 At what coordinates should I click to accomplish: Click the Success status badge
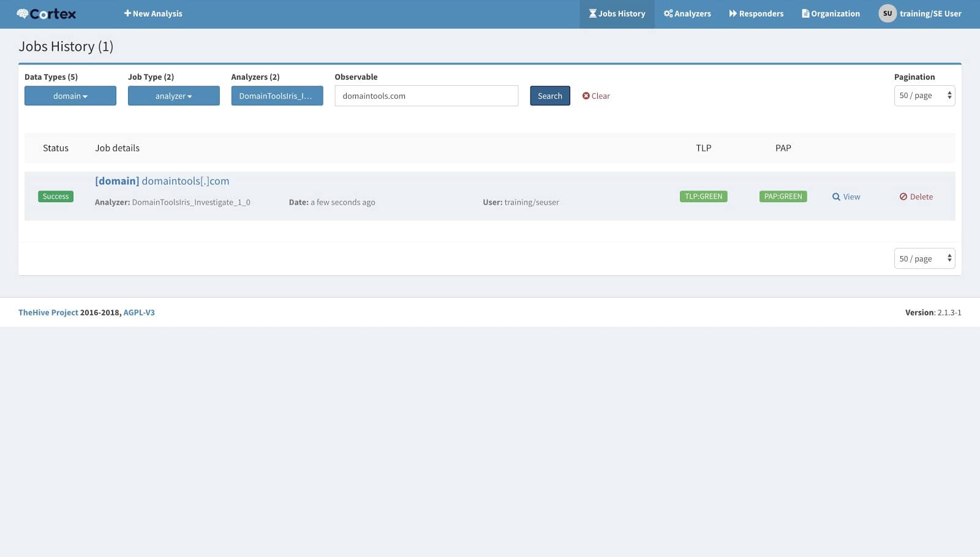pyautogui.click(x=56, y=196)
